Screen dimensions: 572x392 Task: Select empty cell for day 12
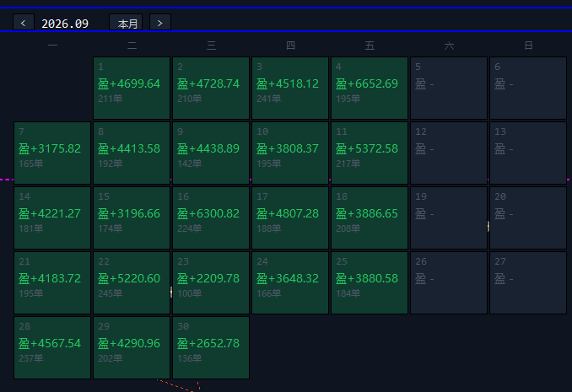pos(449,153)
